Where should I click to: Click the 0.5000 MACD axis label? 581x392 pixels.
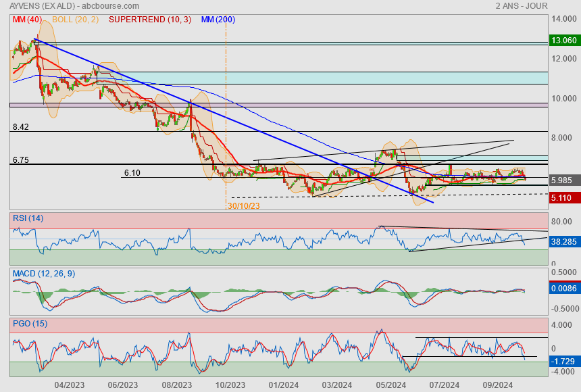(563, 272)
